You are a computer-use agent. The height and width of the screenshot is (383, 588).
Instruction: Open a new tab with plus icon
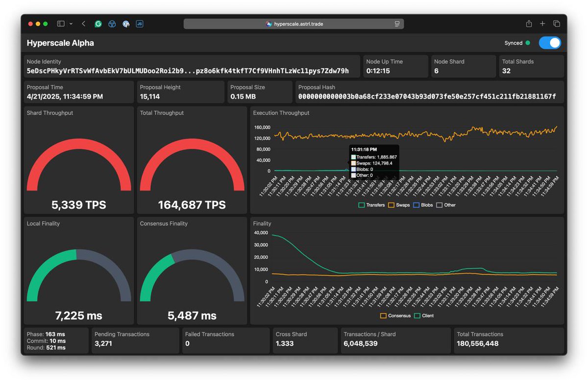coord(542,24)
